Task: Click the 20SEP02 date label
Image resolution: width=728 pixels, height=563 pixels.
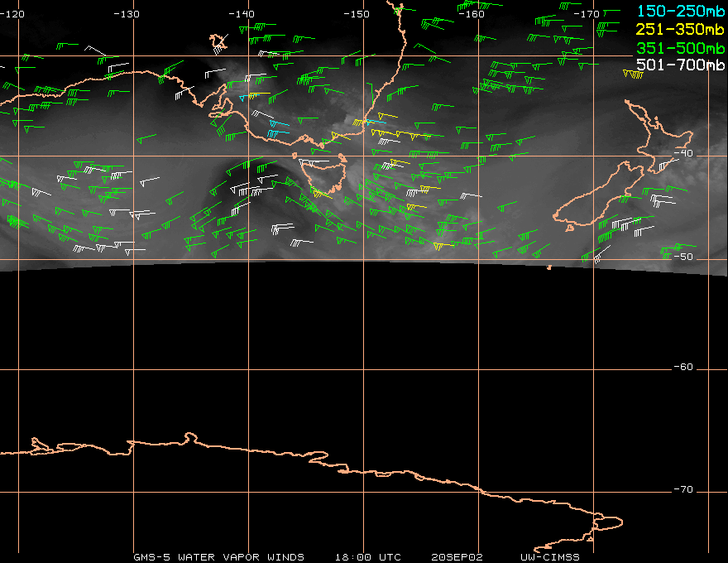Action: pos(457,557)
